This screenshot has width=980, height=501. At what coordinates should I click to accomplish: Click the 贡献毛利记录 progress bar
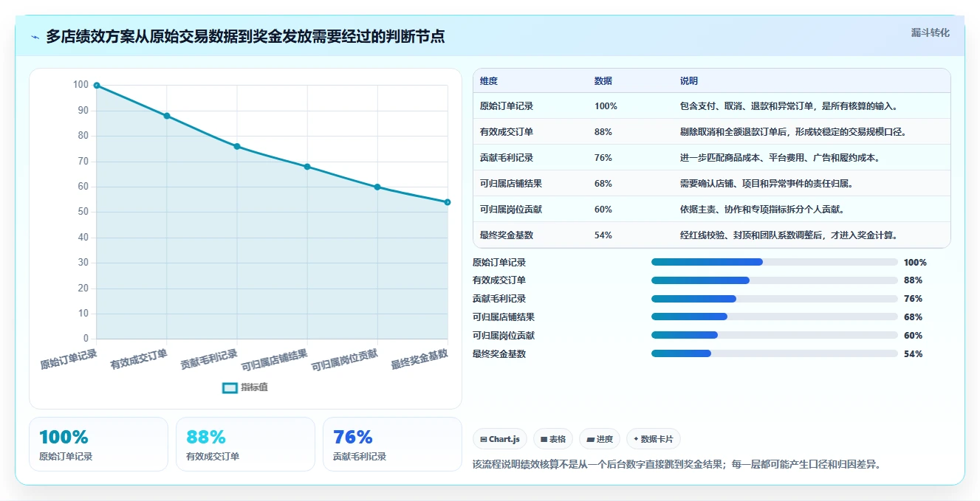(x=775, y=299)
